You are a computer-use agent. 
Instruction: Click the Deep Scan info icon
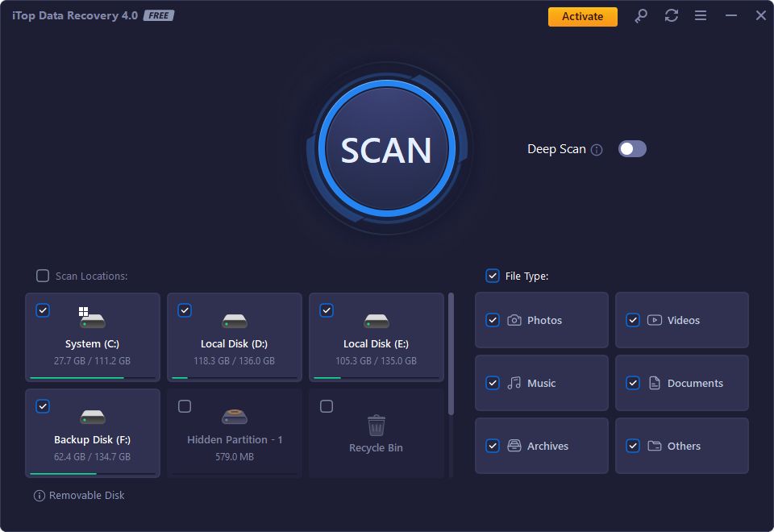[597, 149]
